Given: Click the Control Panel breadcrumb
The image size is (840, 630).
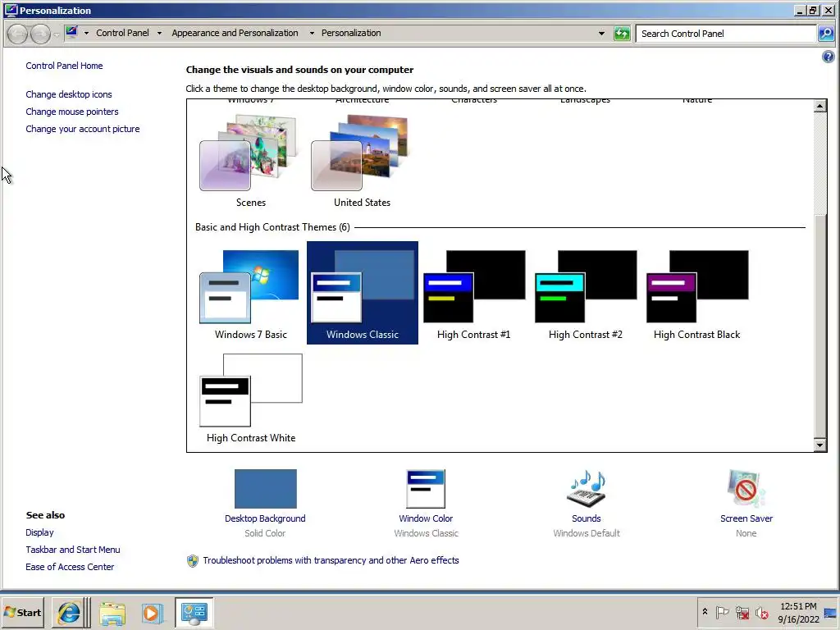Looking at the screenshot, I should point(123,33).
